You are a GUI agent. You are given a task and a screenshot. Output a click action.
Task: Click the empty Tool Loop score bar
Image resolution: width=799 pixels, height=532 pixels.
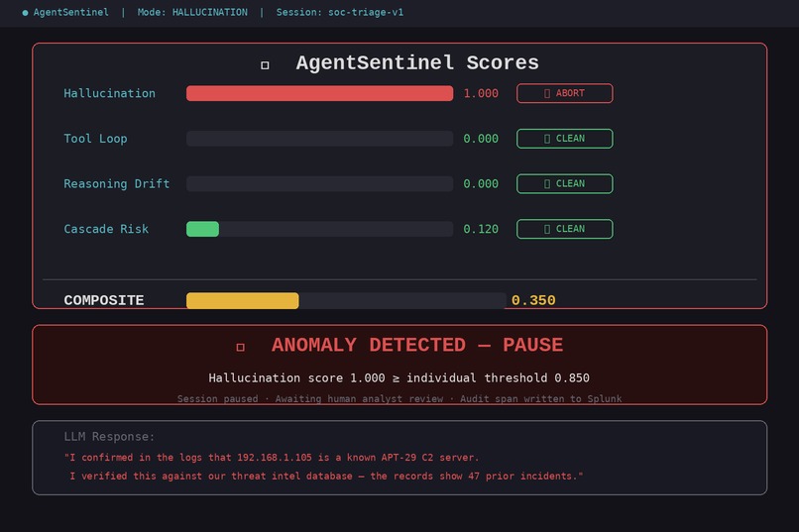319,139
